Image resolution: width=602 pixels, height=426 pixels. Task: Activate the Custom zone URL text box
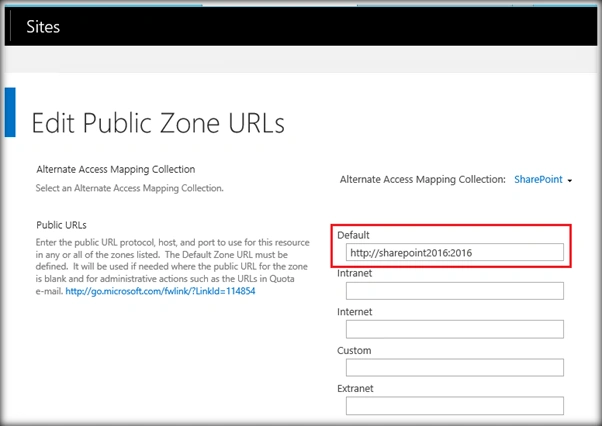pyautogui.click(x=455, y=368)
